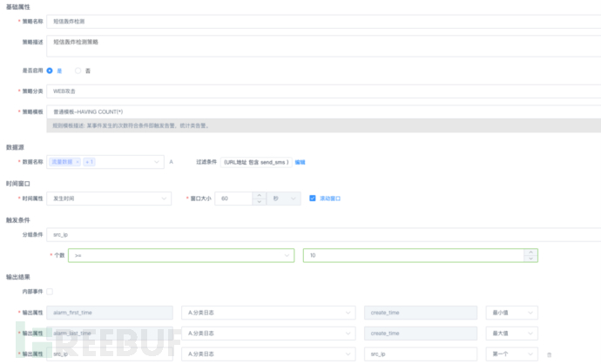
Task: Toggle the 滚动窗口 checkbox
Action: click(x=313, y=199)
